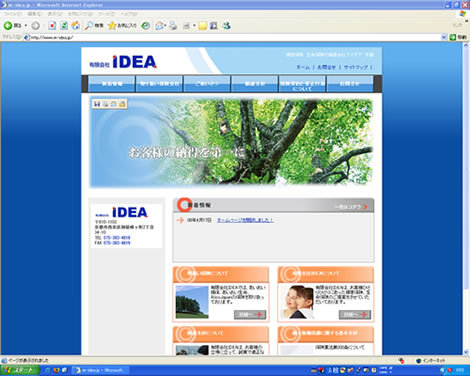Click the Firefox quick launch icon on taskbar
470x376 pixels.
tap(56, 370)
